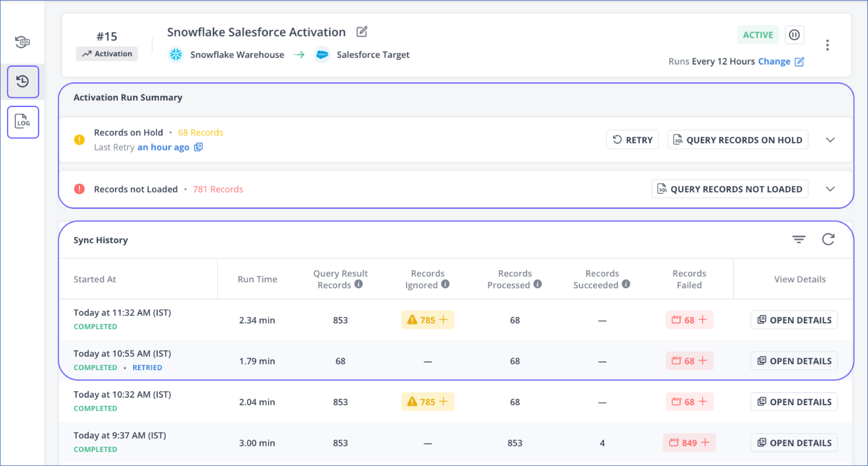Click the Activation type tag
This screenshot has width=868, height=466.
(107, 54)
